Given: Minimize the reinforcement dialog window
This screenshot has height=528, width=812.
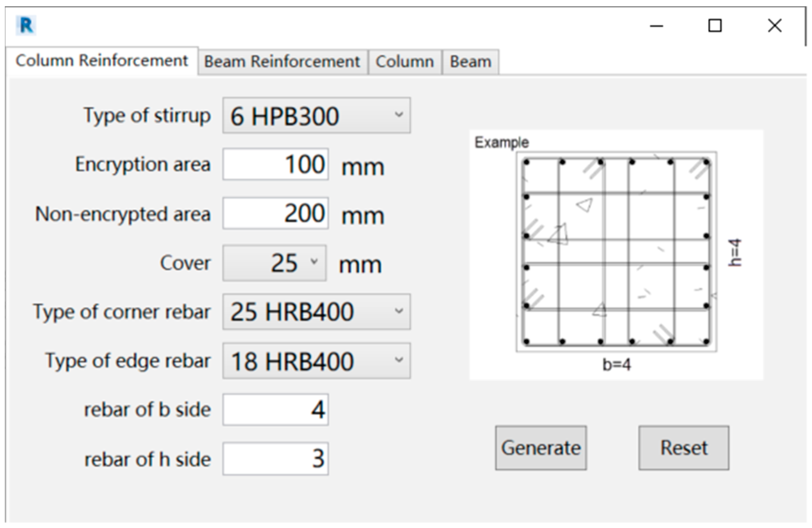Looking at the screenshot, I should tap(656, 26).
